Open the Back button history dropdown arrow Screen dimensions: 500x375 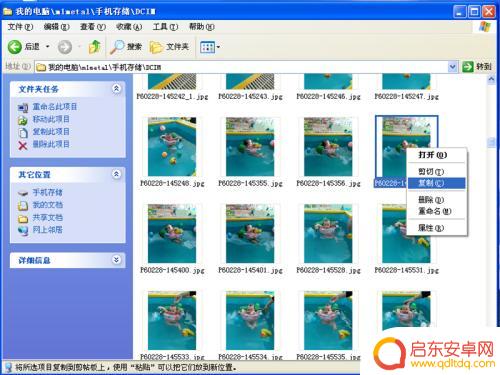click(47, 47)
